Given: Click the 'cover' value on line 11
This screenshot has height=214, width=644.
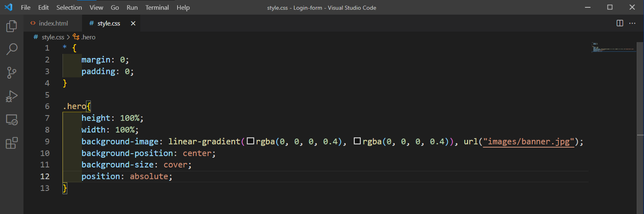Looking at the screenshot, I should 175,165.
